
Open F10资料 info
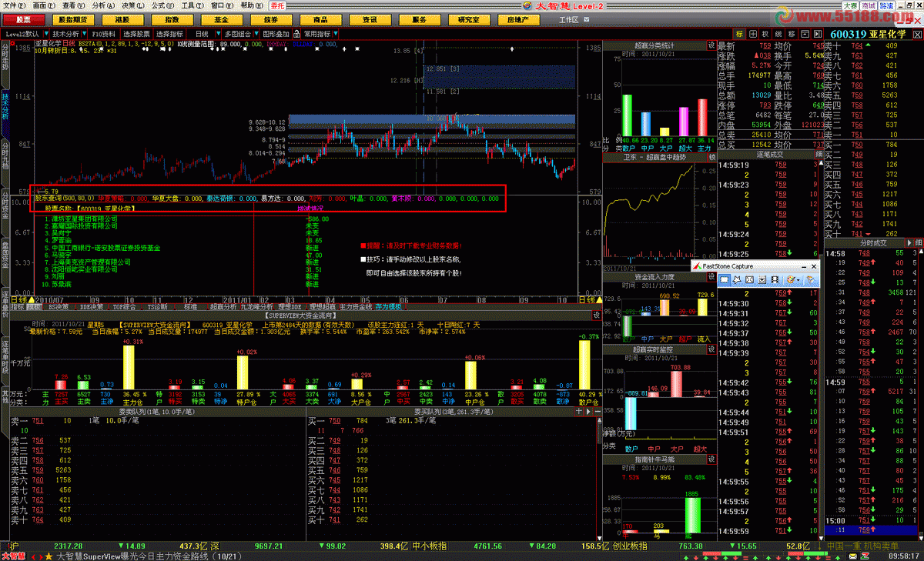[x=105, y=34]
